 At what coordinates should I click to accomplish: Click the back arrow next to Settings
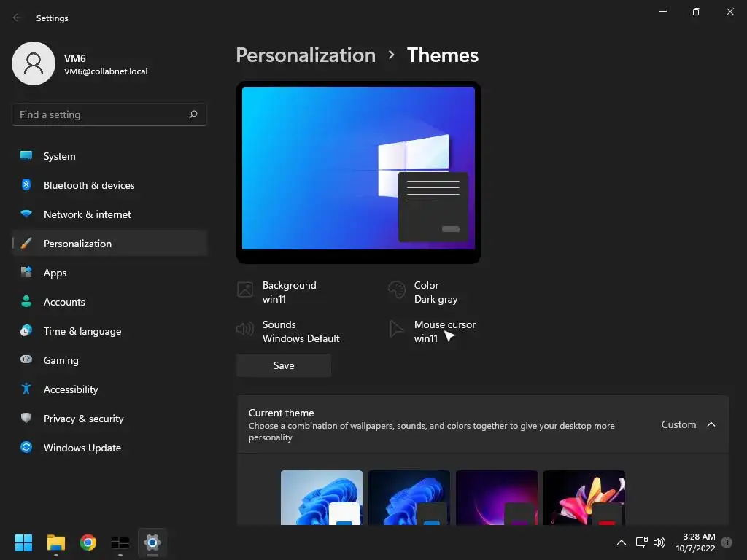17,17
